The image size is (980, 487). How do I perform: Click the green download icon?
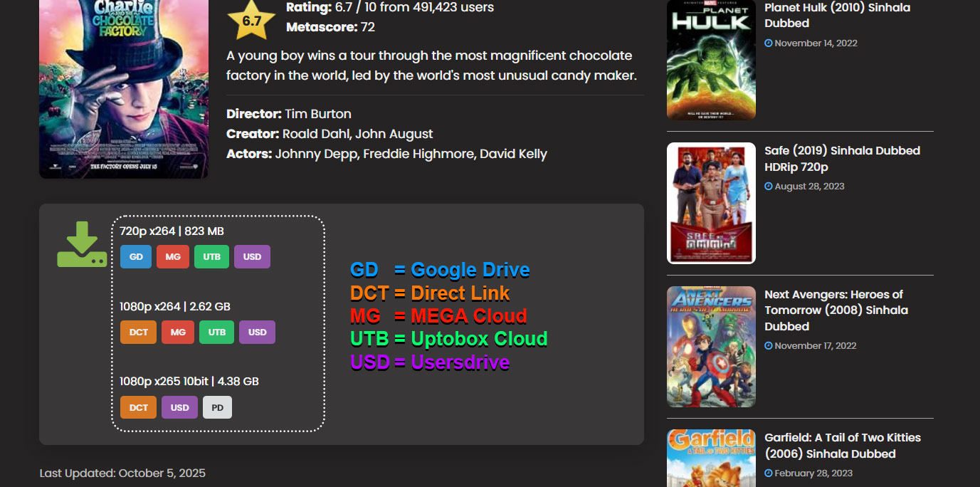point(82,245)
